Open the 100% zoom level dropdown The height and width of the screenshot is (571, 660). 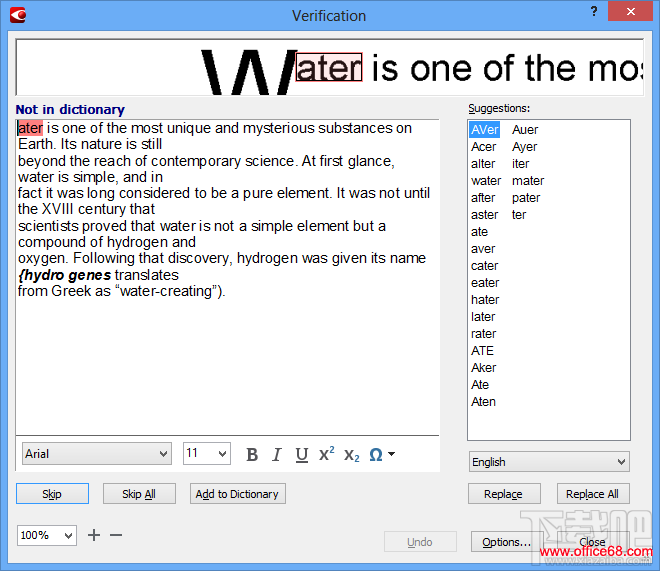click(x=47, y=535)
